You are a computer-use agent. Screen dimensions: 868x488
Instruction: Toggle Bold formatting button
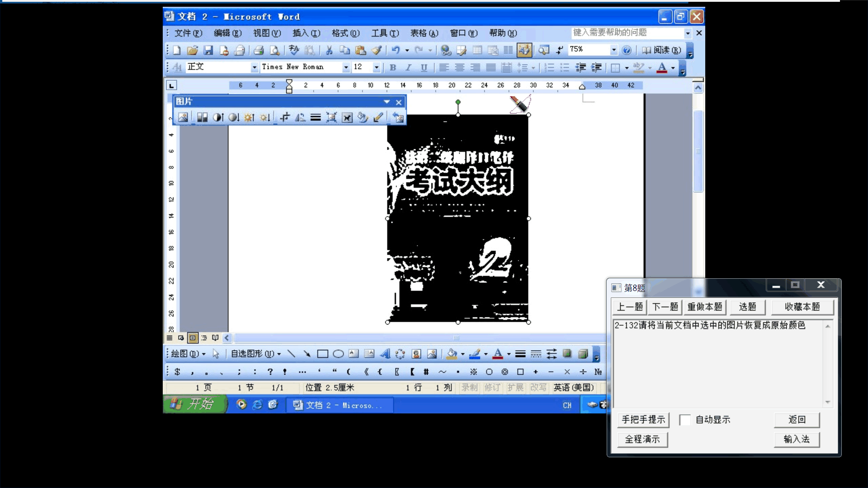click(393, 67)
